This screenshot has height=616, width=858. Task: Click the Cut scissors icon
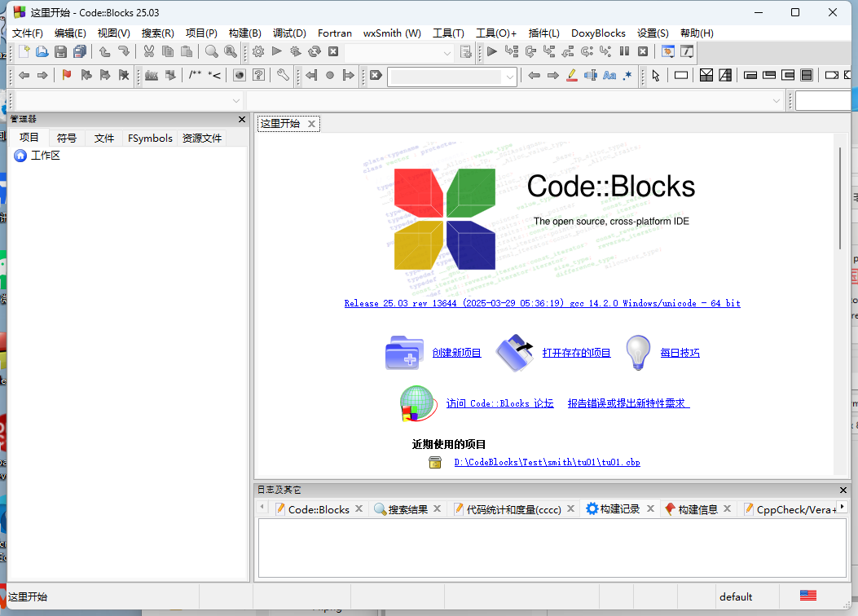pyautogui.click(x=149, y=52)
